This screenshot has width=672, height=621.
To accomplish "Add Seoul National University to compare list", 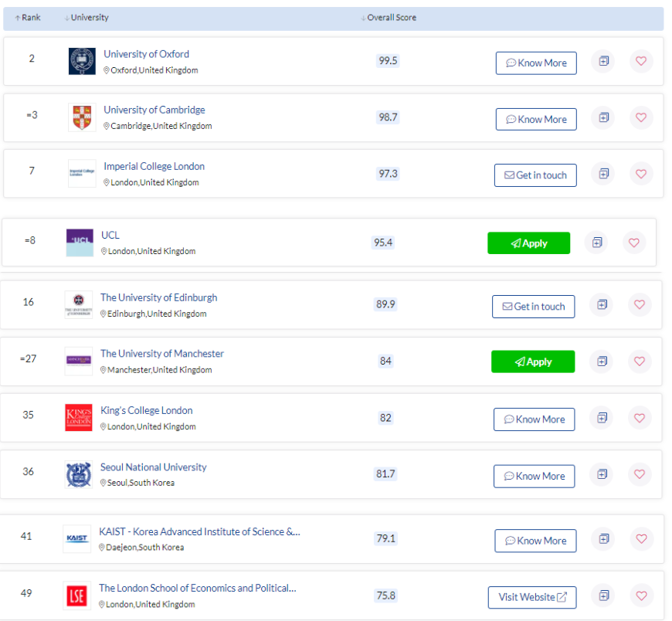I will (602, 474).
